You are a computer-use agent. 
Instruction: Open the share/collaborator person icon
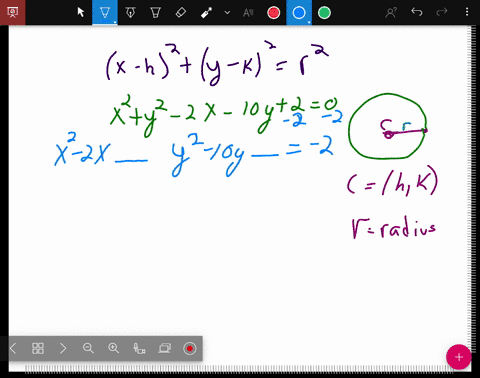coord(391,13)
